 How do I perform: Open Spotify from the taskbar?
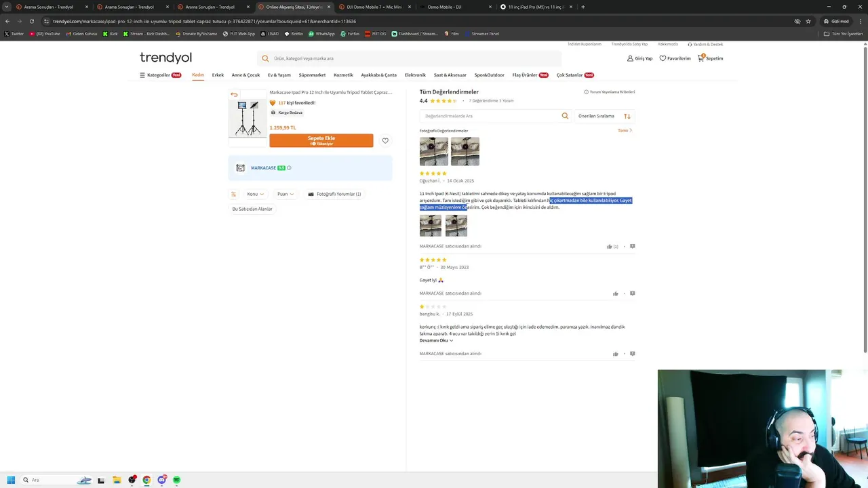click(176, 480)
